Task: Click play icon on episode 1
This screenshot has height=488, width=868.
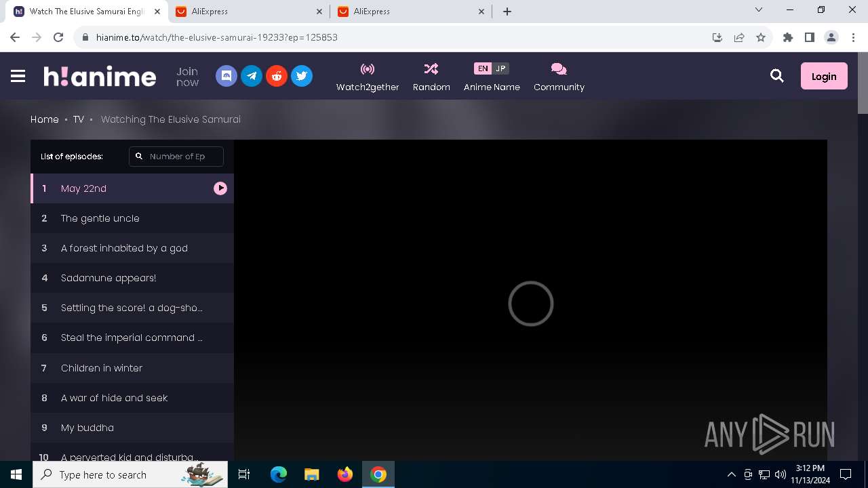Action: coord(220,188)
